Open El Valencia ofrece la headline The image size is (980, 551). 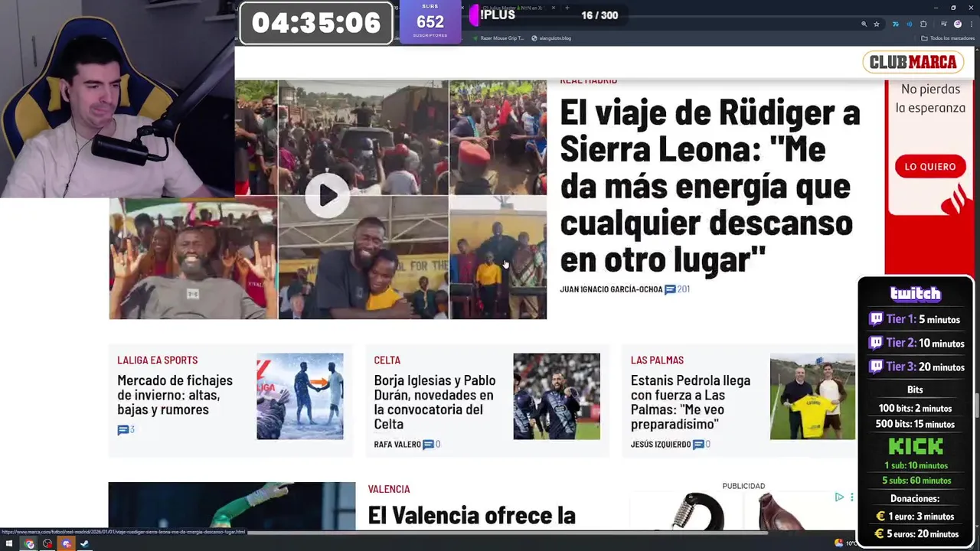(x=472, y=515)
